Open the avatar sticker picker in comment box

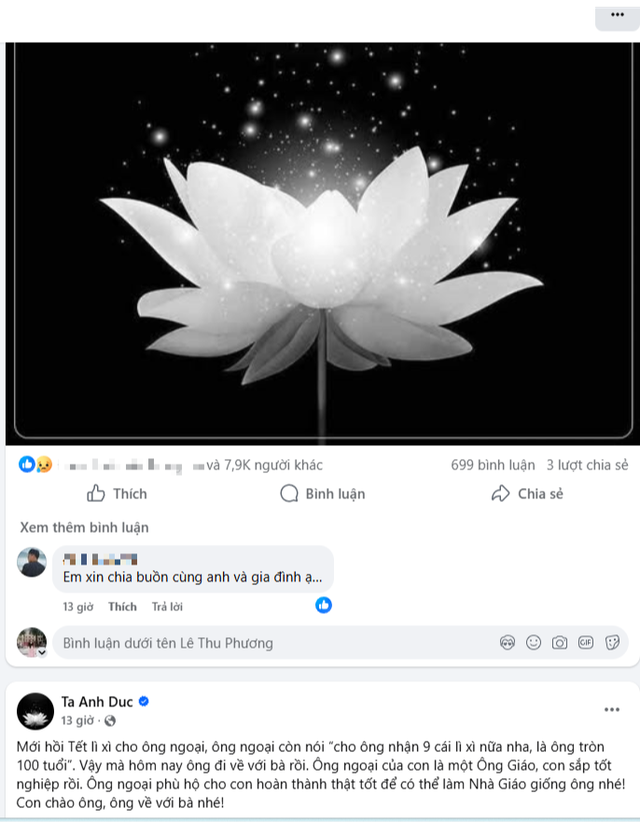508,642
